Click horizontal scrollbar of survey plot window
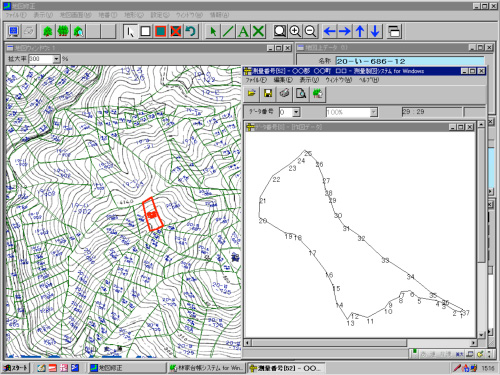 pyautogui.click(x=360, y=343)
